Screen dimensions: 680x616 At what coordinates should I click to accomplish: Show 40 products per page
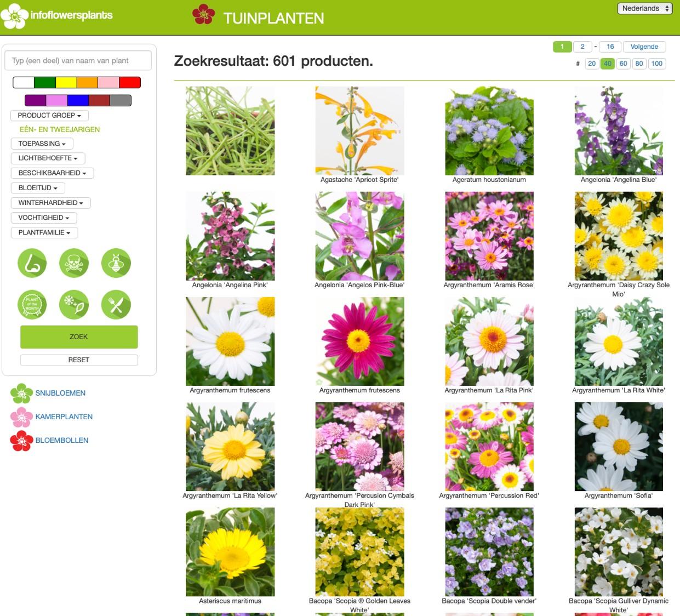click(x=608, y=64)
